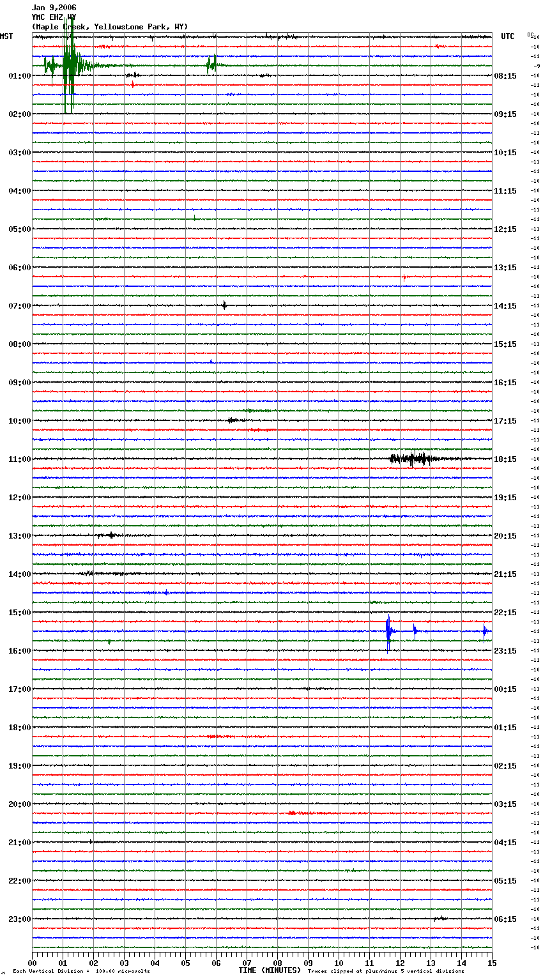This screenshot has width=543, height=980.
Task: Pick the 08:15 UTC time label
Action: pos(505,76)
